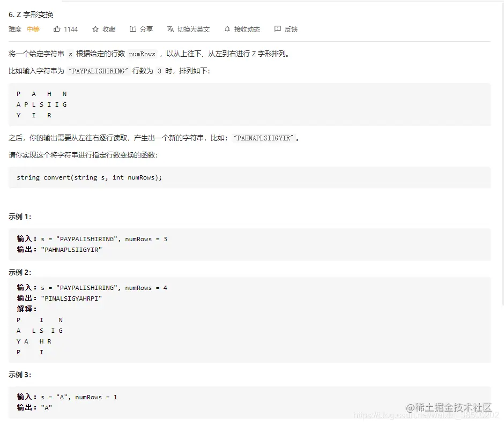Click example 3 output "A"
Viewport: 504px width, 425px height.
(x=46, y=408)
